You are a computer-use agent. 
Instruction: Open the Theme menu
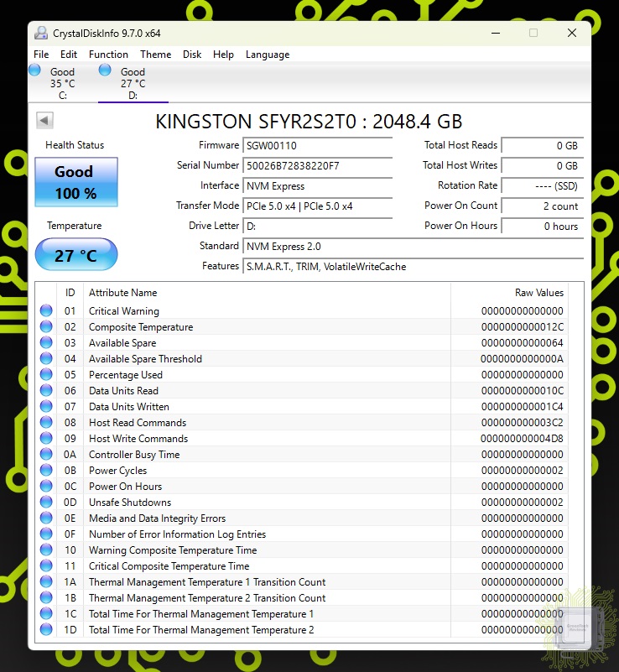click(155, 55)
